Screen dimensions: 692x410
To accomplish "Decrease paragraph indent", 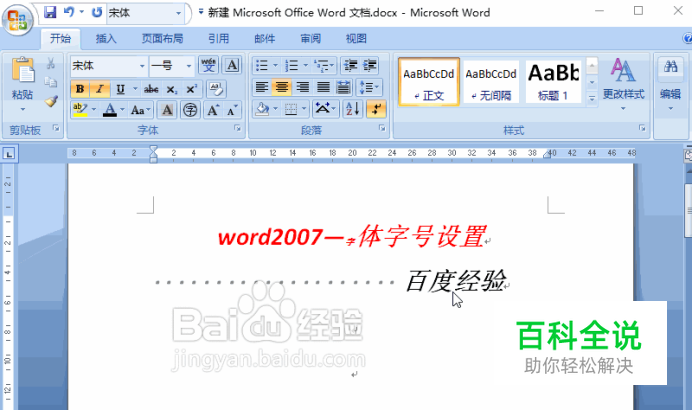I will (x=351, y=65).
